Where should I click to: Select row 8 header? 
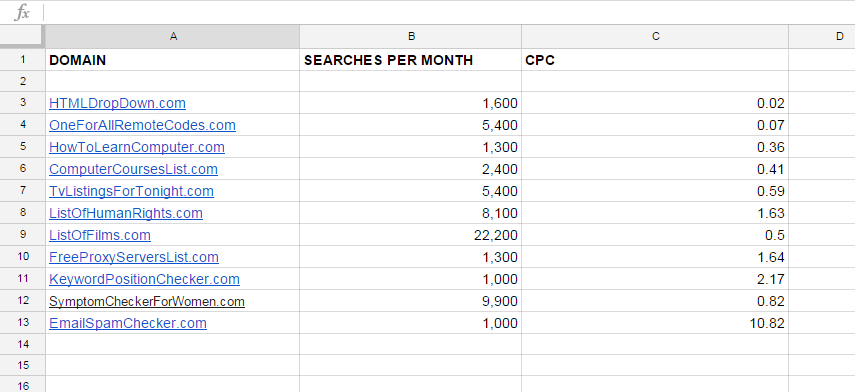point(22,213)
